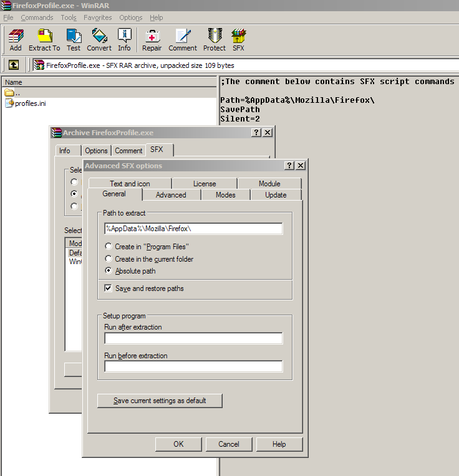This screenshot has height=476, width=459.
Task: Click the Help button in dialog
Action: (x=279, y=444)
